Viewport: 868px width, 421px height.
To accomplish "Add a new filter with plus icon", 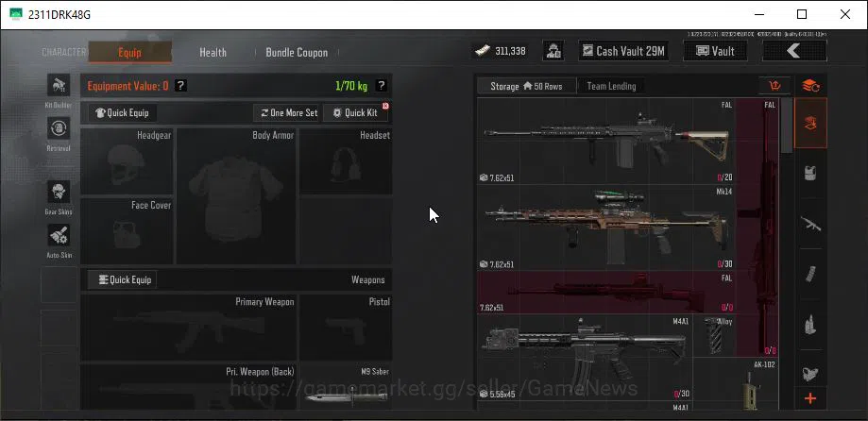I will coord(811,398).
